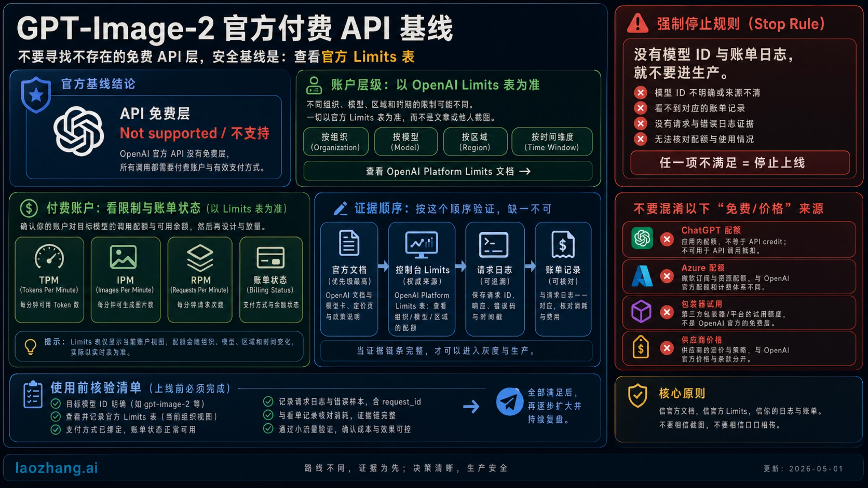Click the 路线不同, 证据为先 footer slogan
868x488 pixels.
pyautogui.click(x=406, y=468)
